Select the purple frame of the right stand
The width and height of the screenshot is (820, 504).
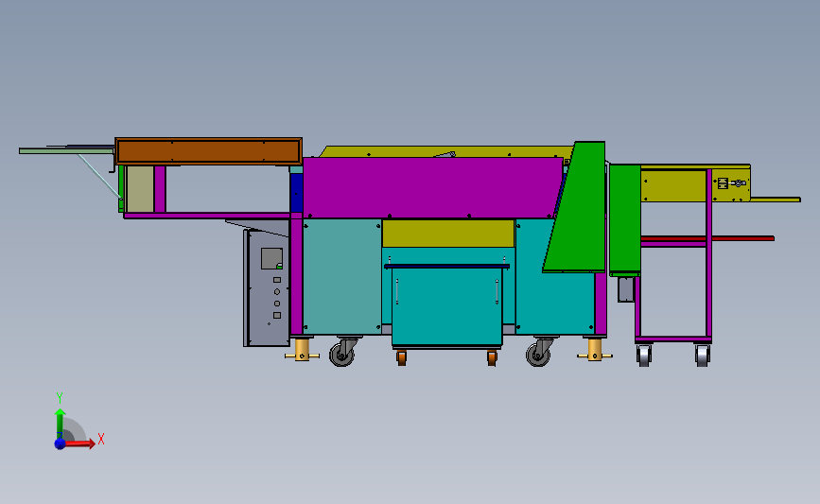[x=709, y=254]
